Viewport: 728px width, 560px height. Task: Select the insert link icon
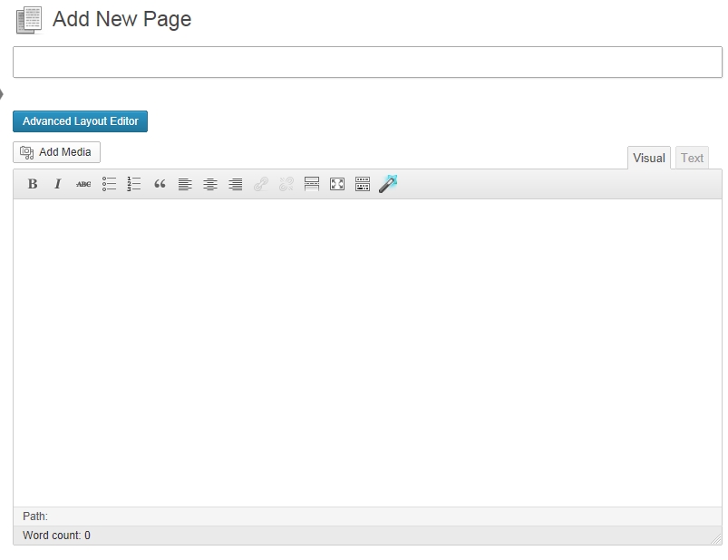tap(261, 183)
